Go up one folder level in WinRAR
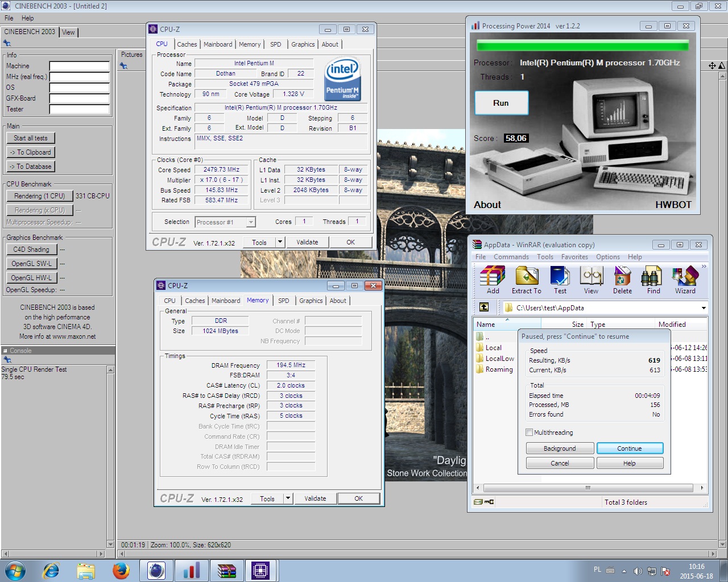The image size is (728, 582). [x=484, y=307]
